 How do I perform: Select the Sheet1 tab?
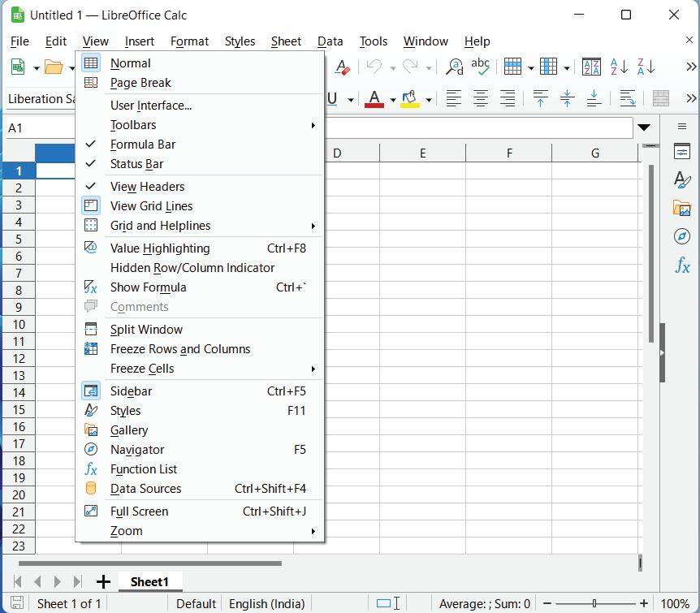click(x=149, y=581)
